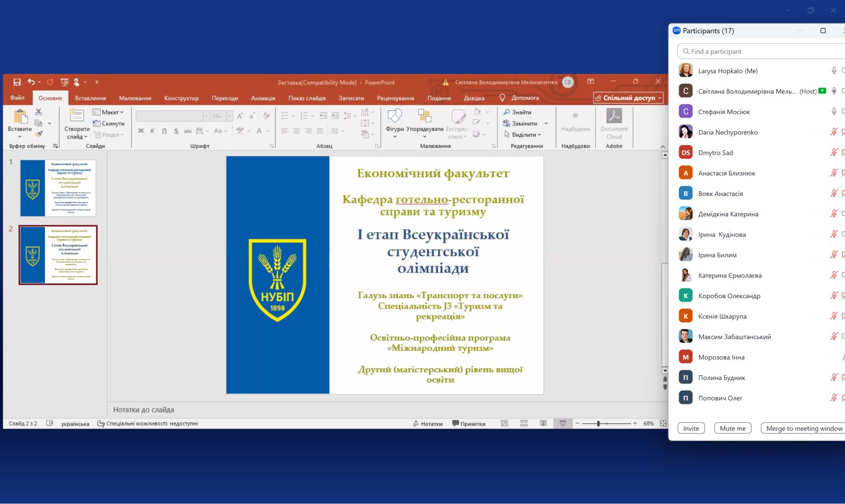Switch to Slide Sorter view in status bar

click(524, 424)
